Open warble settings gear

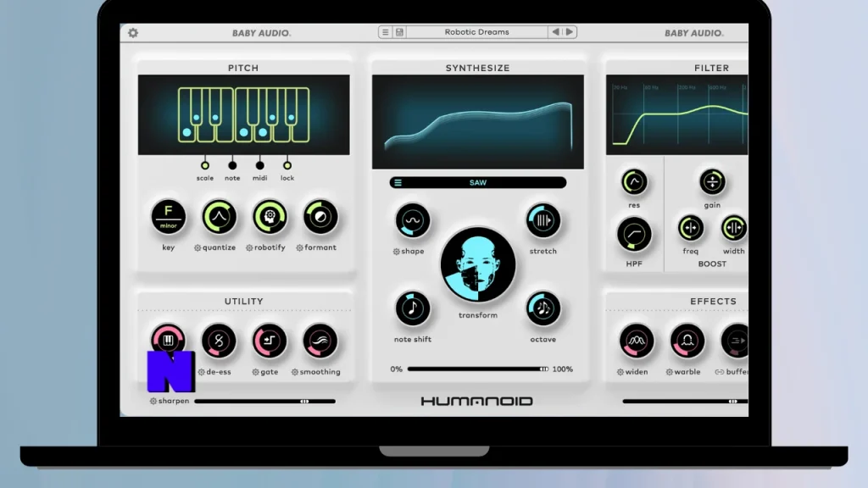coord(670,373)
